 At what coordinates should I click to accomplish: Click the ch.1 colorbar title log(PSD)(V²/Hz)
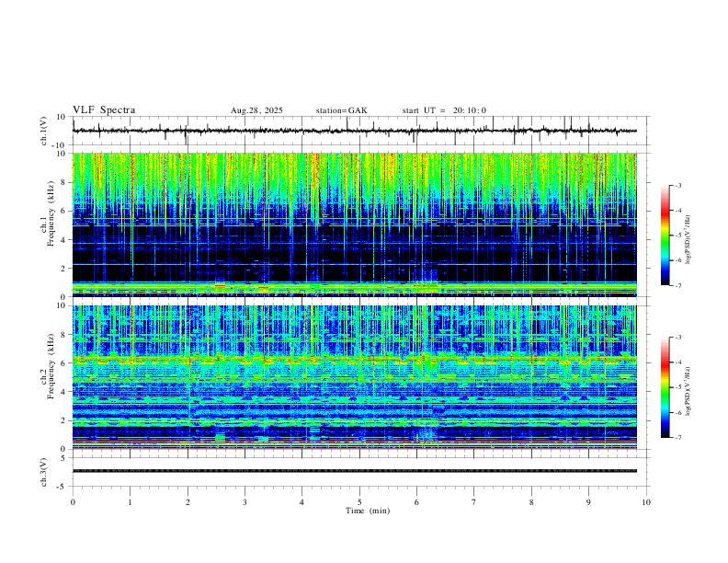click(688, 239)
